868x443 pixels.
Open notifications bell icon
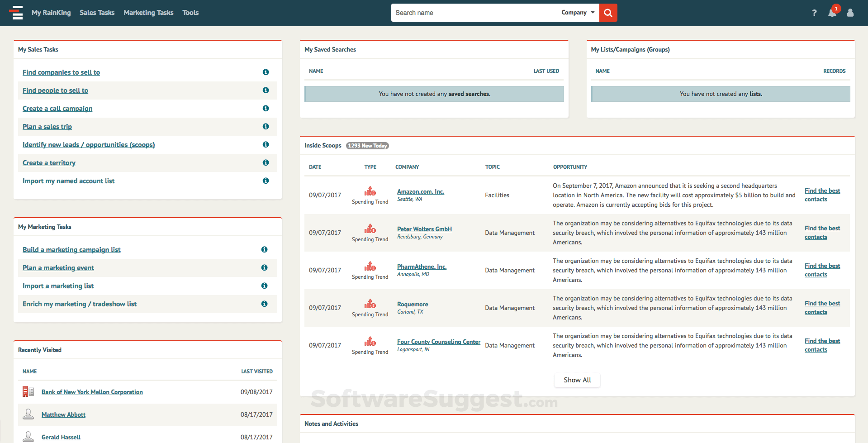pos(832,13)
